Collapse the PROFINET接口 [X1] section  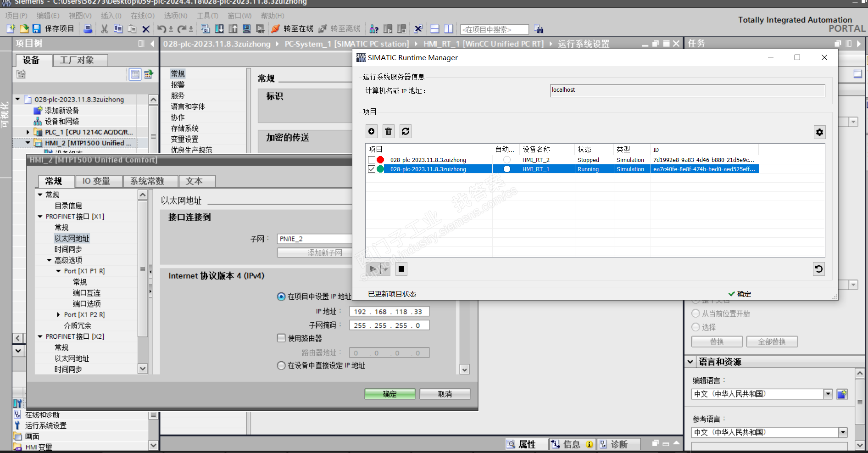pos(40,216)
